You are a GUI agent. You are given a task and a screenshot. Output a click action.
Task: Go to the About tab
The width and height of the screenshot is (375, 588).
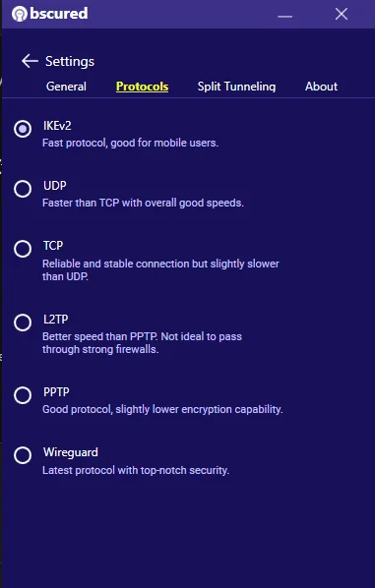pyautogui.click(x=321, y=87)
